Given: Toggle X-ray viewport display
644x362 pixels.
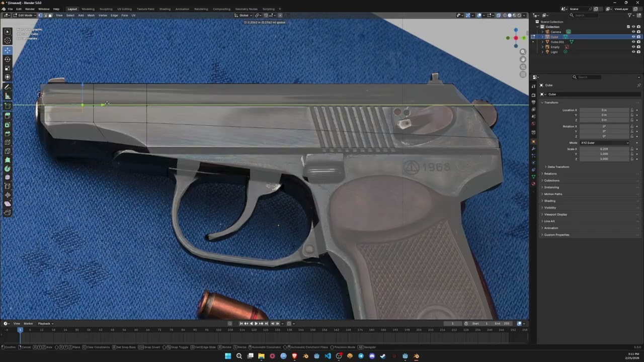Looking at the screenshot, I should tap(498, 15).
